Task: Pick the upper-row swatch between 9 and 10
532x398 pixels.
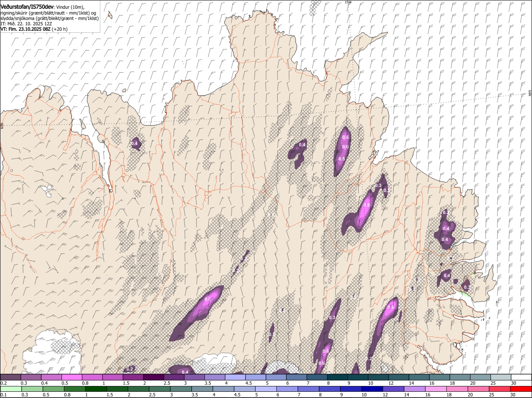Action: [x=358, y=377]
